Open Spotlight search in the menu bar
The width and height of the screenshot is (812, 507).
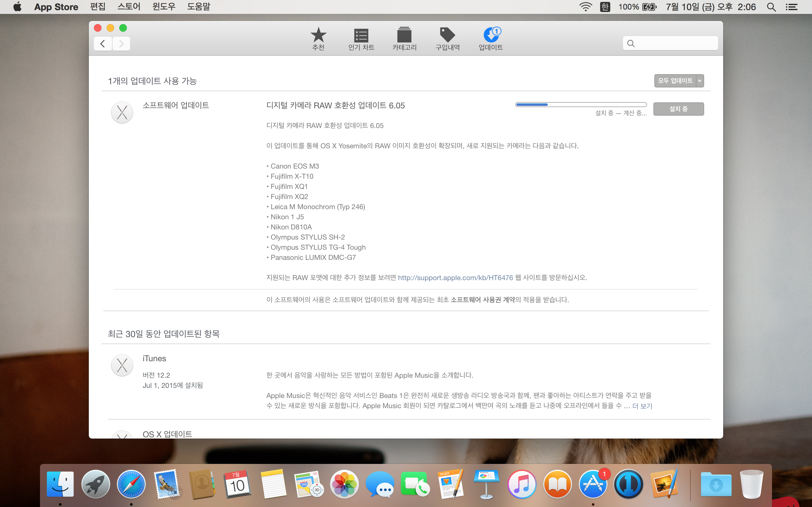(771, 7)
